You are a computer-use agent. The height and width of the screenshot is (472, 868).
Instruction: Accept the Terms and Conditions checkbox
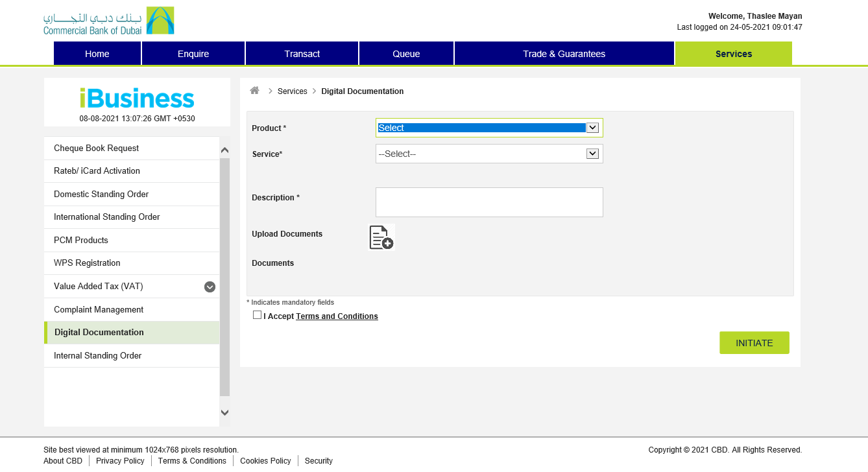pos(258,315)
